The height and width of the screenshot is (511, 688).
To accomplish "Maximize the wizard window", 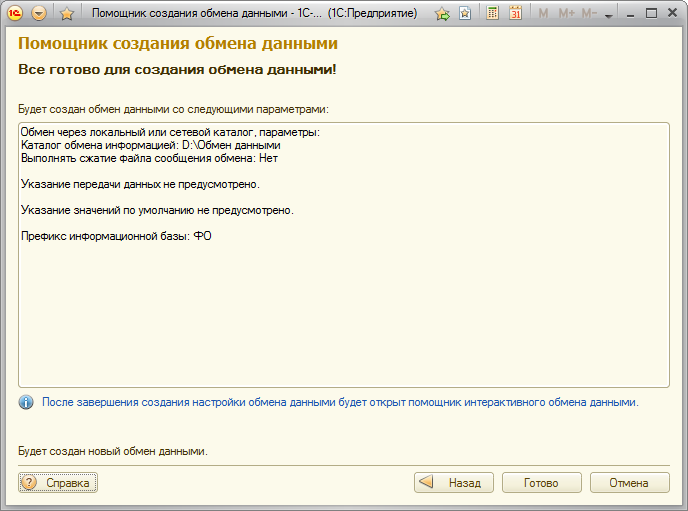I will point(651,14).
